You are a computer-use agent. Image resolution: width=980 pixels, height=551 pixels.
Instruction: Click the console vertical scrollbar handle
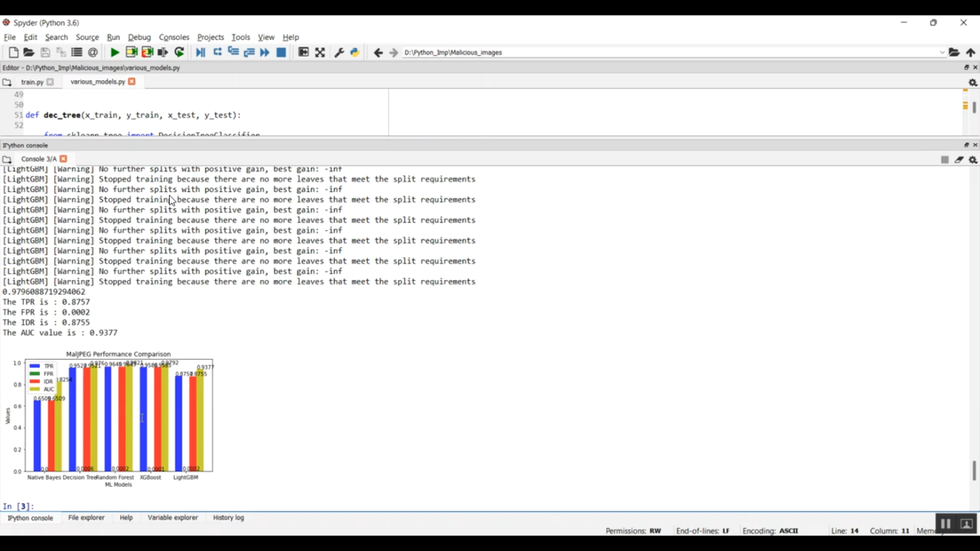point(974,470)
